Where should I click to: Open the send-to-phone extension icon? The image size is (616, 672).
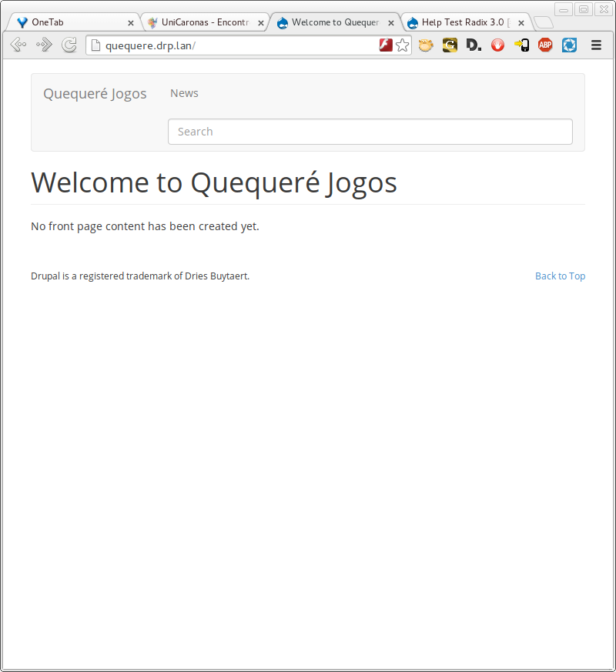coord(521,45)
